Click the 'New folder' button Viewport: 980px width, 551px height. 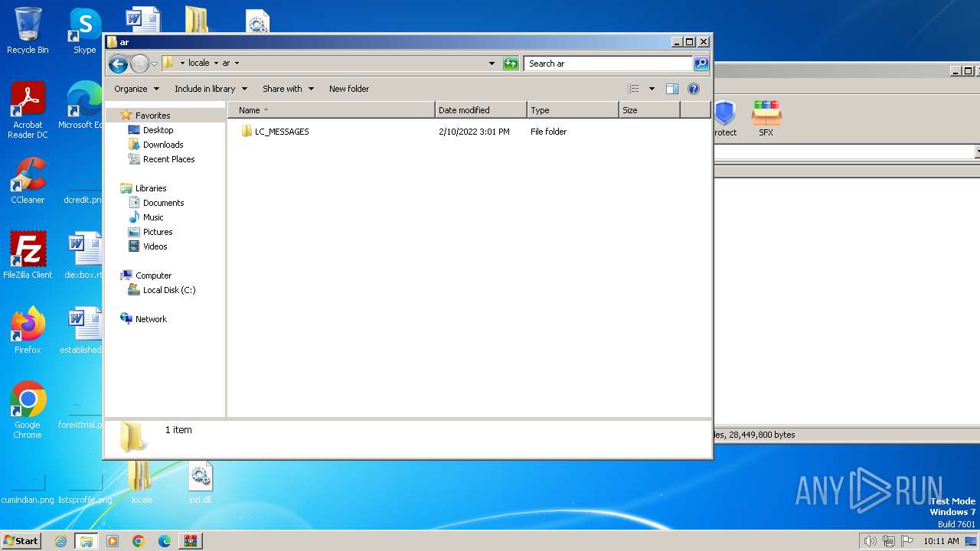tap(349, 89)
